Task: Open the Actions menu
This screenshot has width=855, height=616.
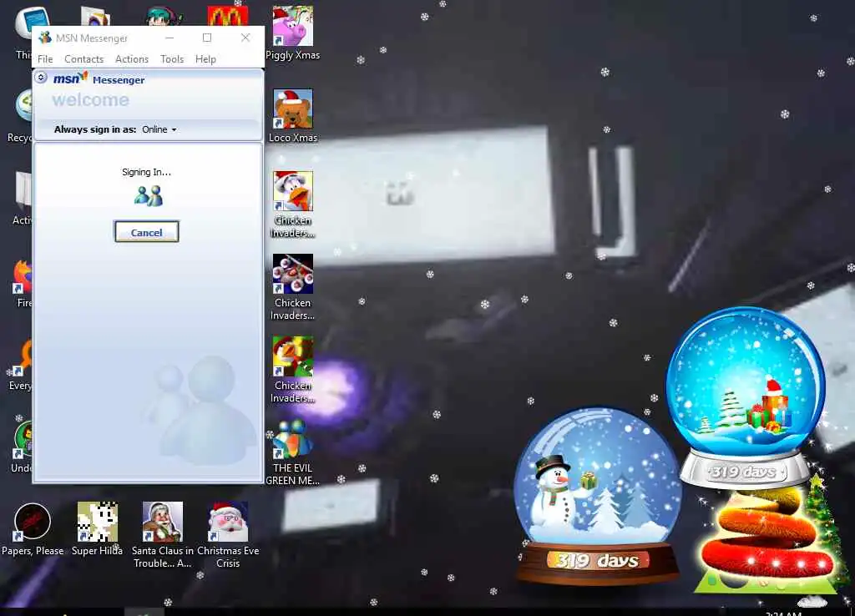Action: pyautogui.click(x=131, y=59)
